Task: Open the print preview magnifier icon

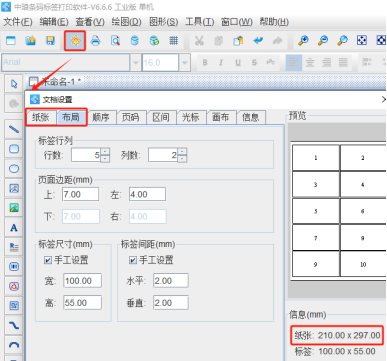Action: click(115, 41)
